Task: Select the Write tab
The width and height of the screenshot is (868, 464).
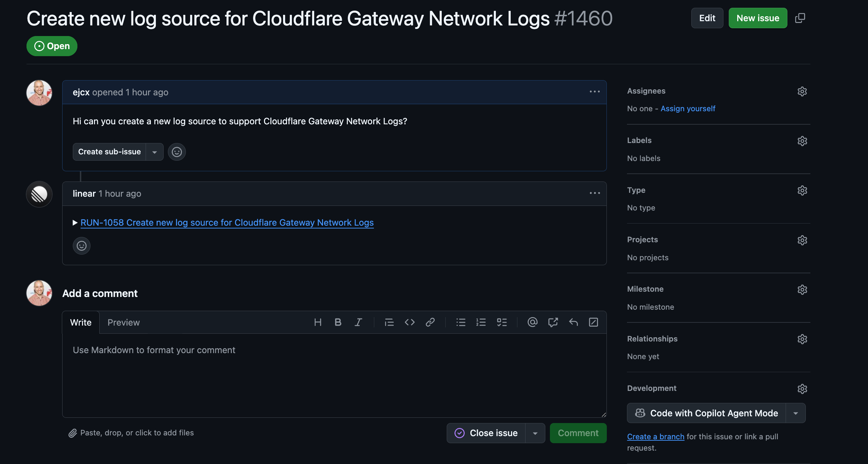Action: click(81, 322)
